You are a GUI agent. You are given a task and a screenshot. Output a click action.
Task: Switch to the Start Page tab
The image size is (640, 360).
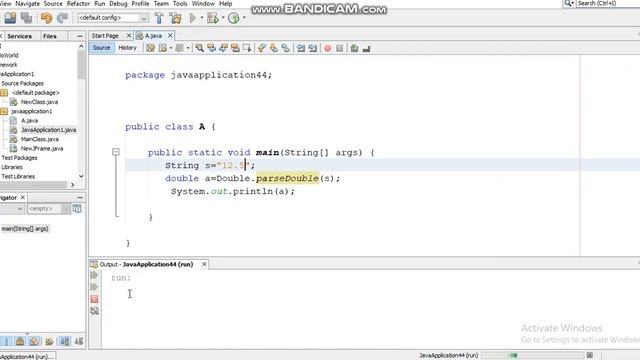click(105, 36)
